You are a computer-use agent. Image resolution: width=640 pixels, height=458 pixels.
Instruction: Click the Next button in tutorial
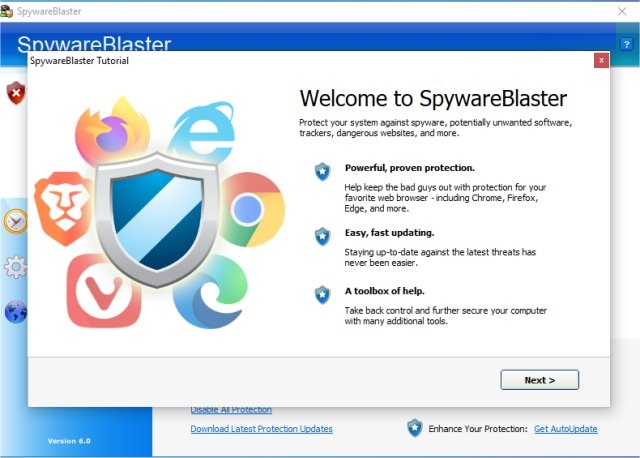(539, 380)
